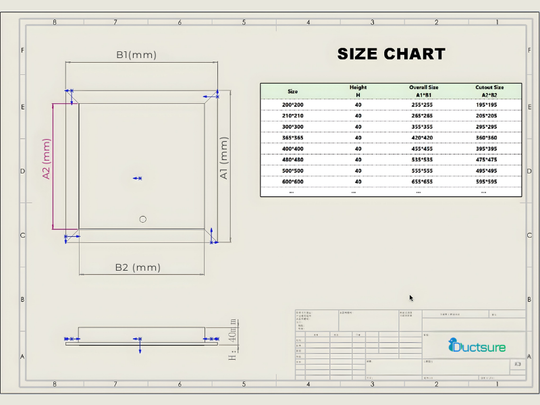Image resolution: width=540 pixels, height=405 pixels.
Task: Click the 480*480 size cell
Action: pos(293,159)
